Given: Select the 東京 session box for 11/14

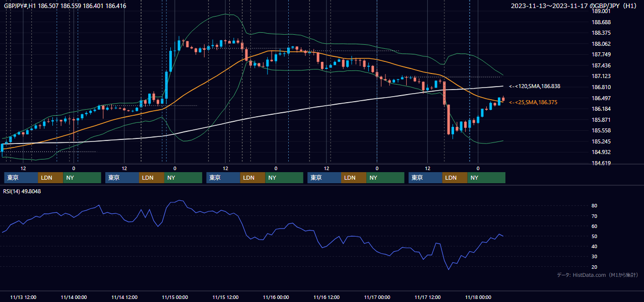Looking at the screenshot, I should point(122,178).
